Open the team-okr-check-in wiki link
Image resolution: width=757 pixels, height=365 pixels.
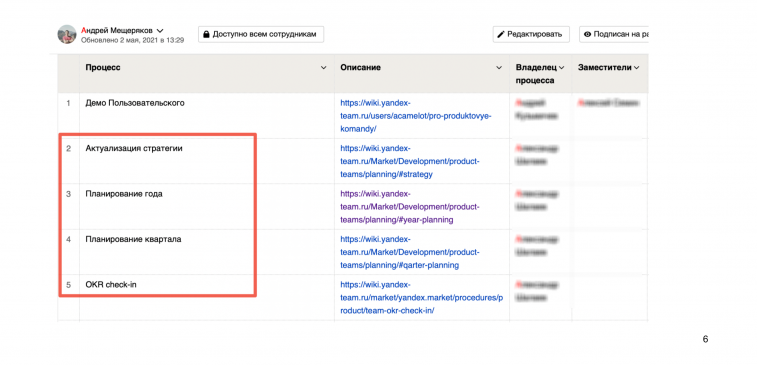tap(421, 297)
